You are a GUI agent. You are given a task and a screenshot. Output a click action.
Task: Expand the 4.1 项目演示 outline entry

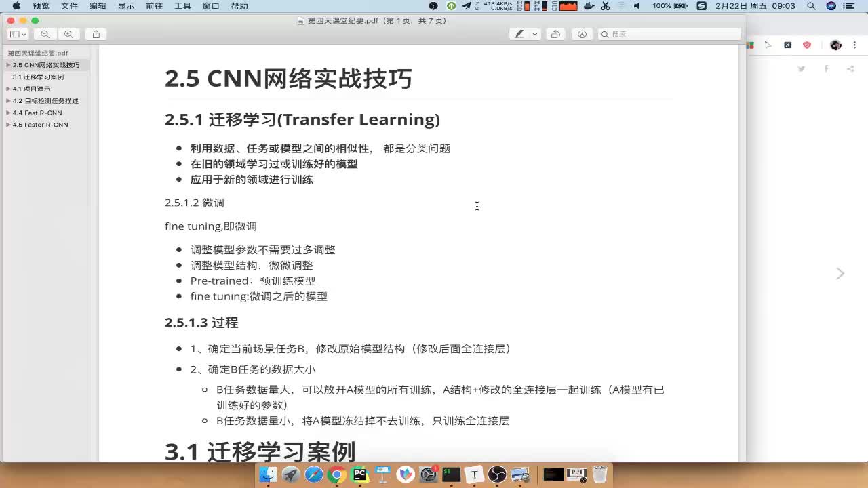8,89
